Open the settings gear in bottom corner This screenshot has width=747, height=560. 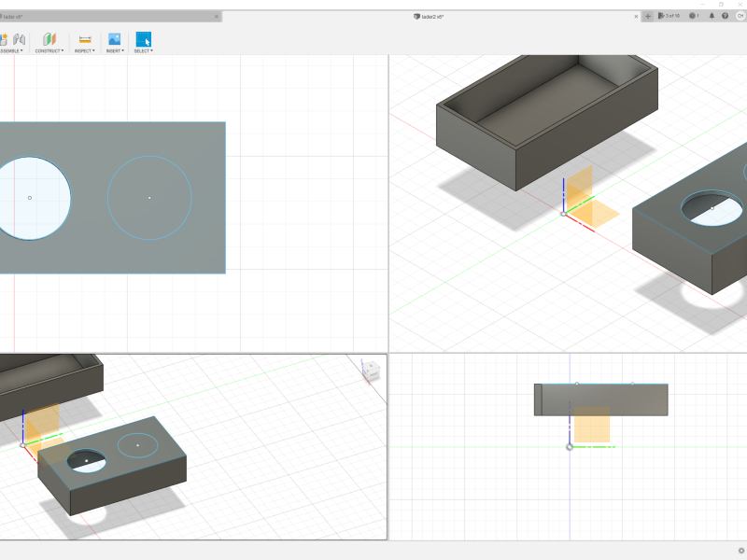tap(741, 550)
